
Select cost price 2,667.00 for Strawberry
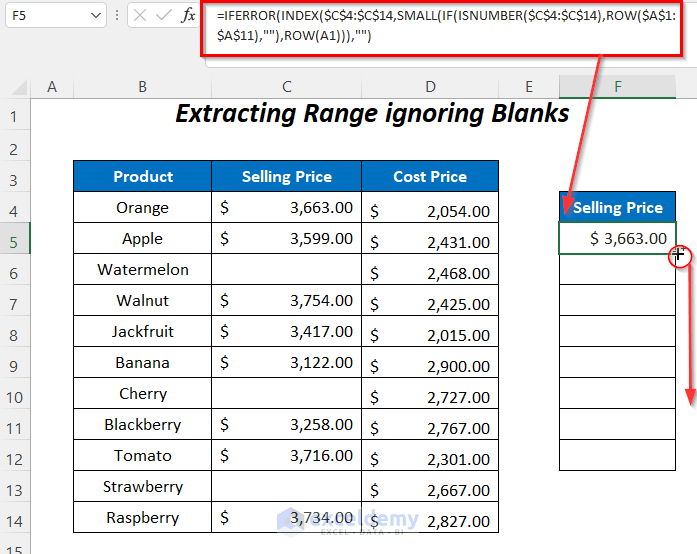430,486
